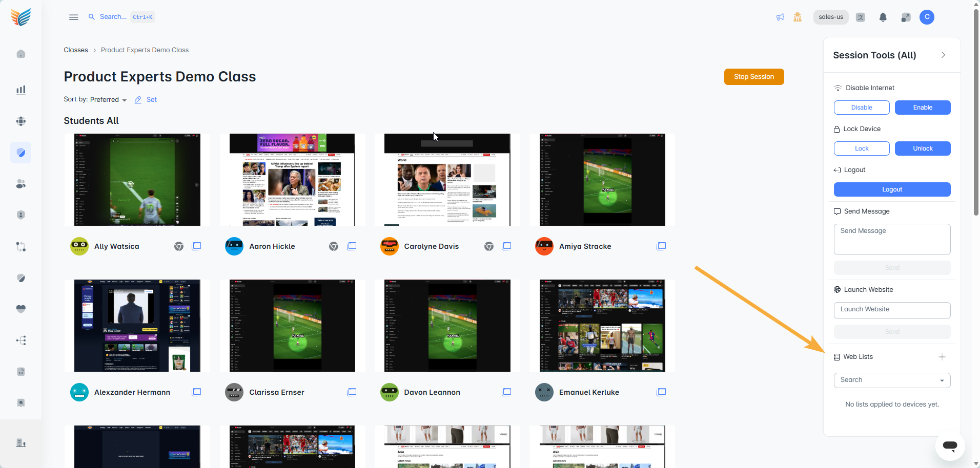Screen dimensions: 980x468
Task: Open Aaron Hickle's screen view icon
Action: click(352, 246)
